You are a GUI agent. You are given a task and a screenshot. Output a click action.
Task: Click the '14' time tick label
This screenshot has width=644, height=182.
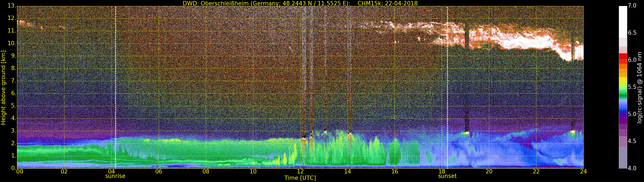348,172
